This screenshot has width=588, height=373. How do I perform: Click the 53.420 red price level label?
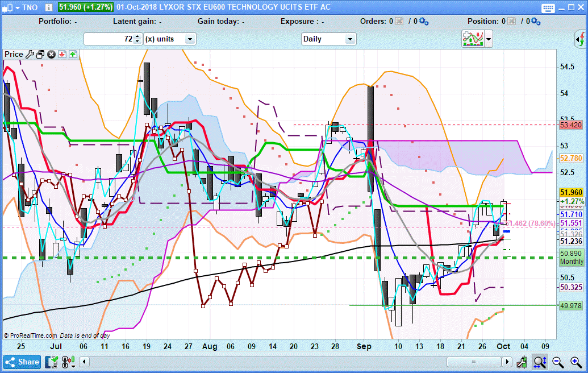(571, 125)
